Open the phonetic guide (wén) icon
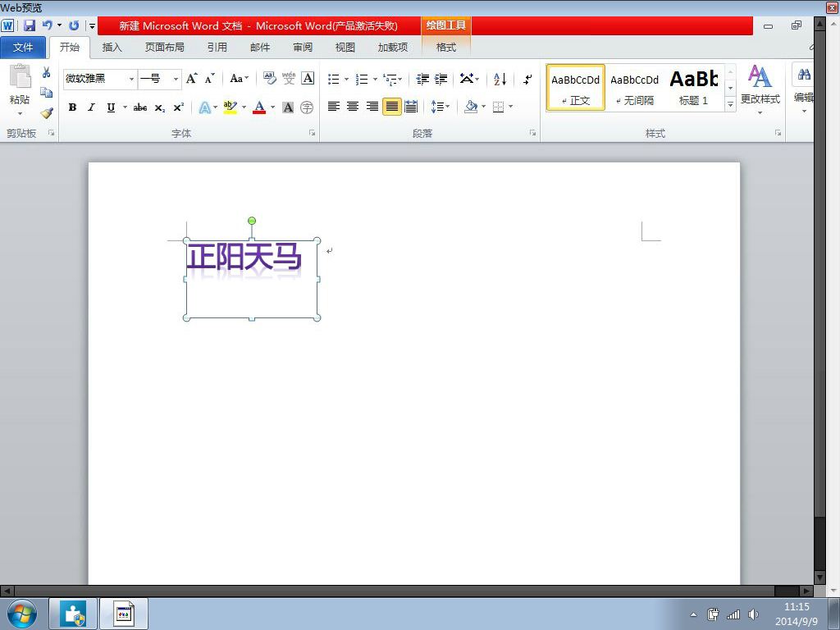Viewport: 840px width, 630px height. (289, 78)
